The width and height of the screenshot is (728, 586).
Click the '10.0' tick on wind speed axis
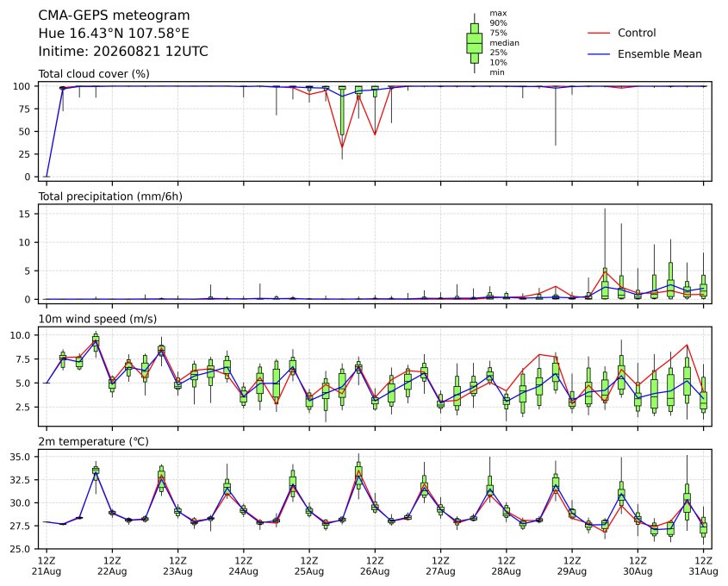(x=21, y=335)
